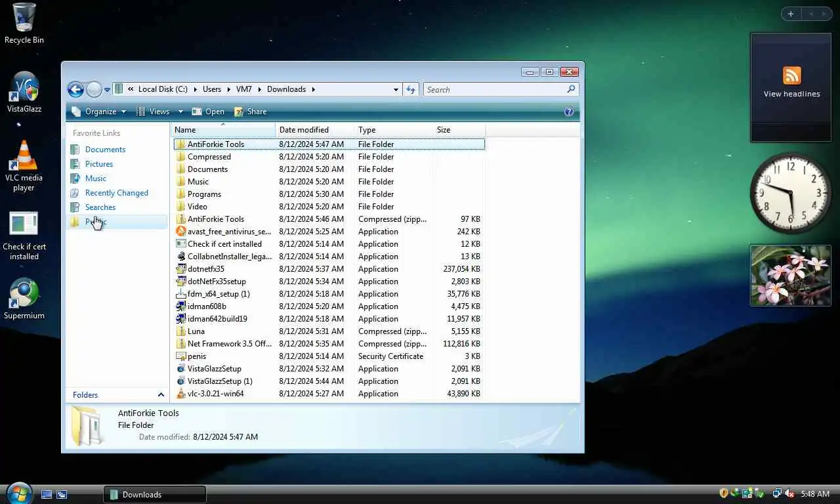Select the Luna compressed file row
The height and width of the screenshot is (504, 840).
[329, 331]
